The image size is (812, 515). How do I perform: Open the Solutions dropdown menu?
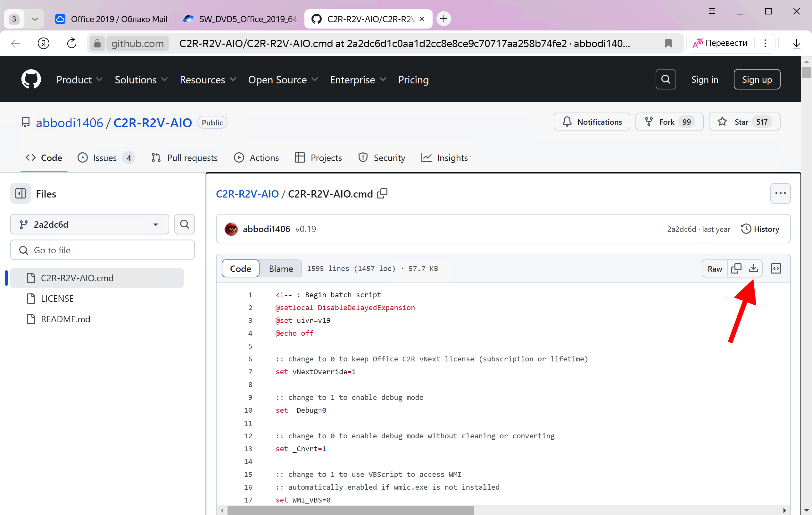(x=141, y=80)
